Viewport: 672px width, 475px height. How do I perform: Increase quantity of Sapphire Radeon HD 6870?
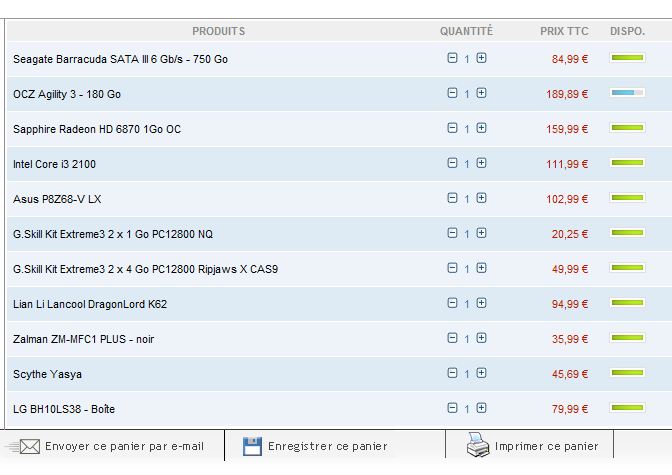click(x=482, y=128)
